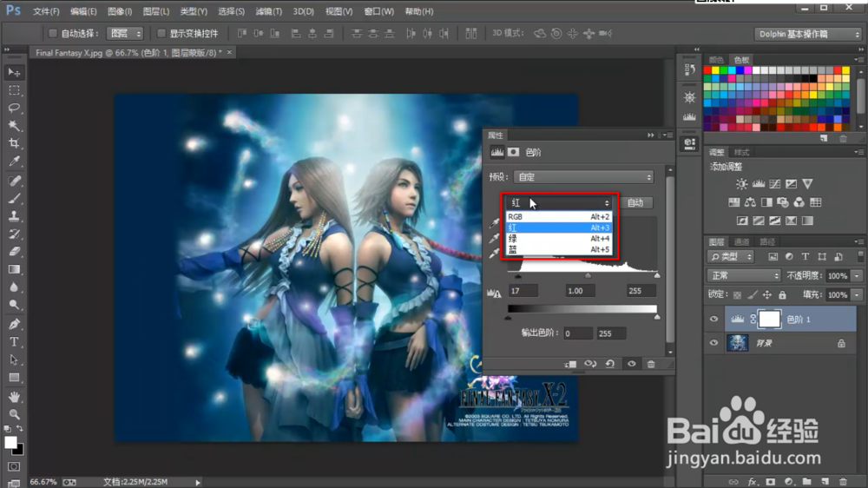This screenshot has width=868, height=488.
Task: Select the Rectangle shape tool
Action: click(14, 378)
